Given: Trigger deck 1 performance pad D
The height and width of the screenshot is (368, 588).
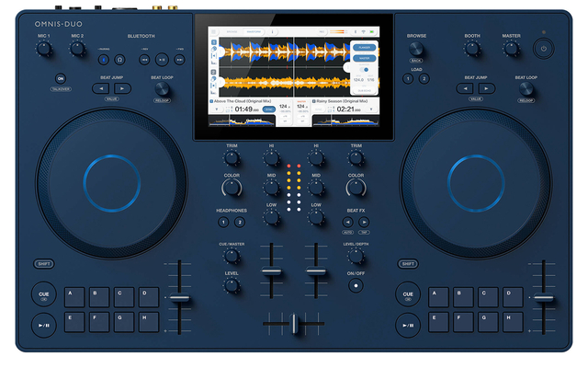Looking at the screenshot, I should click(149, 297).
